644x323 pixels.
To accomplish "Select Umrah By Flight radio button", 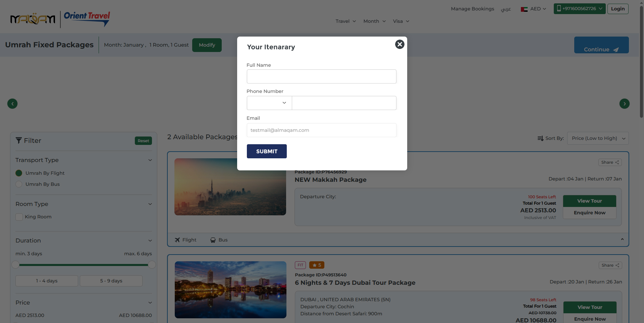I will point(19,173).
